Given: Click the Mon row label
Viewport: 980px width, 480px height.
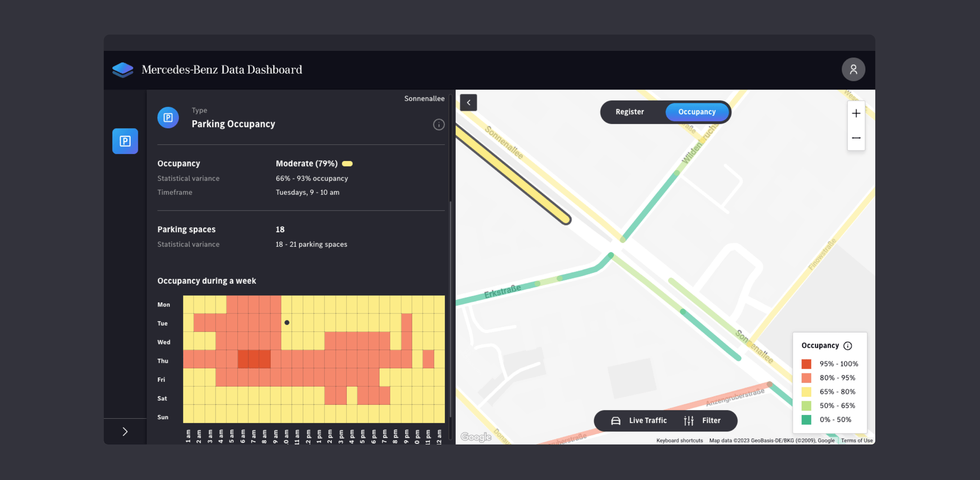Looking at the screenshot, I should point(164,305).
